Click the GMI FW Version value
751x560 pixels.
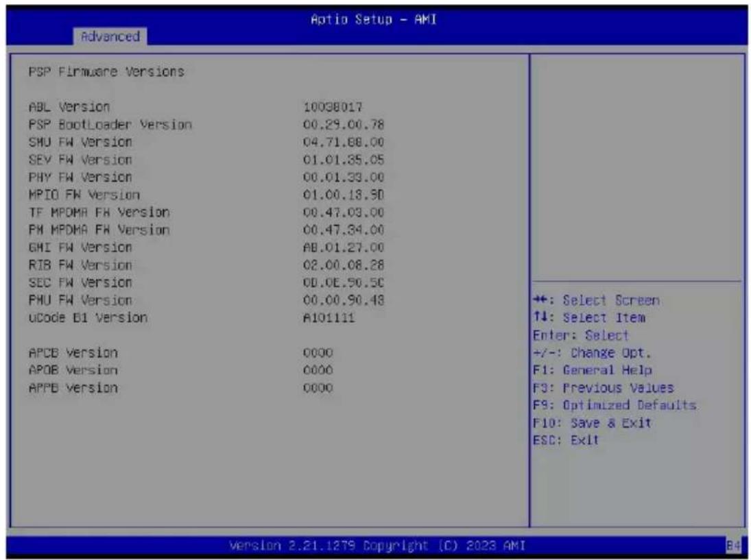pyautogui.click(x=344, y=247)
